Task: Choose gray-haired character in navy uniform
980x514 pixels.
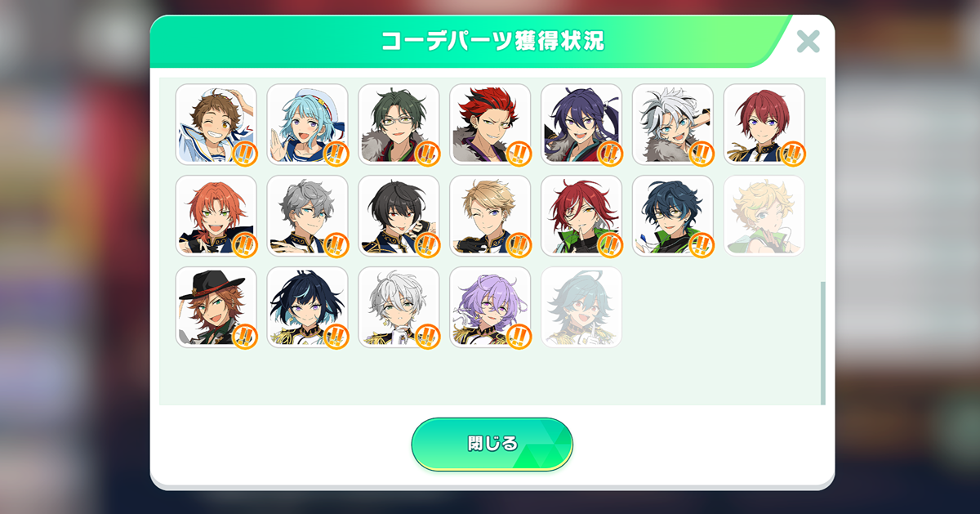Action: coord(308,216)
